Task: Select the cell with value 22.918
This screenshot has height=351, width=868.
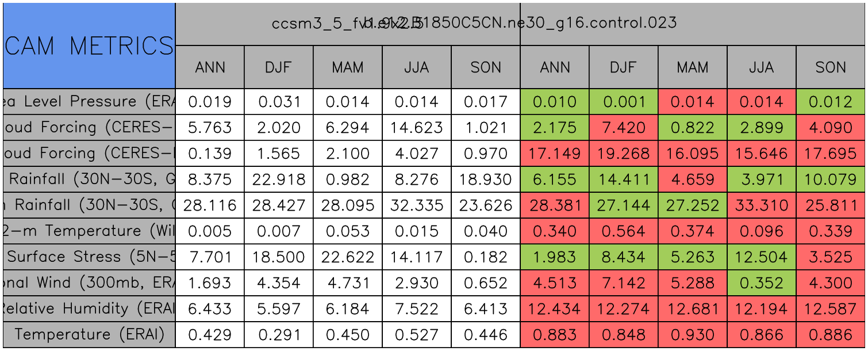Action: tap(279, 180)
